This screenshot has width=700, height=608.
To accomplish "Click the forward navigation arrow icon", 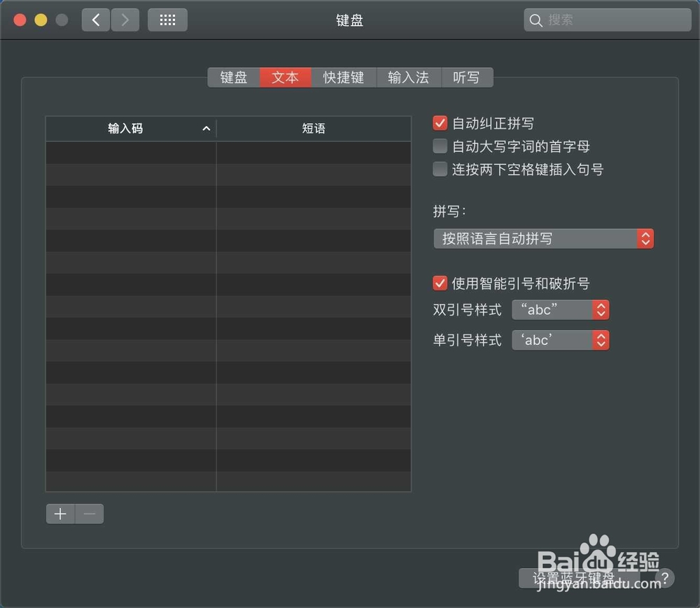I will click(125, 20).
